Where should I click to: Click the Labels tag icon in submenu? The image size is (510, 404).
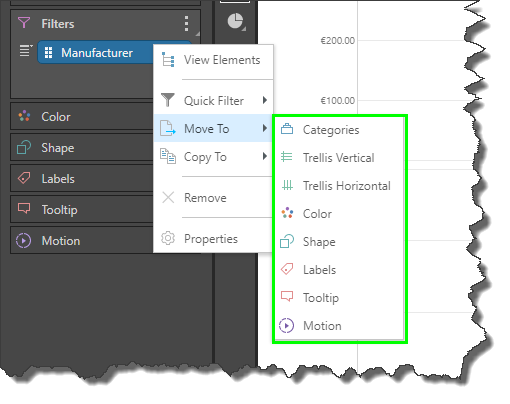coord(287,269)
